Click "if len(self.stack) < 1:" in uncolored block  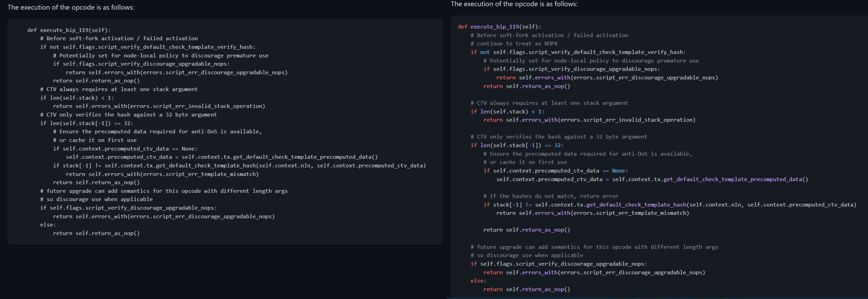coord(77,98)
